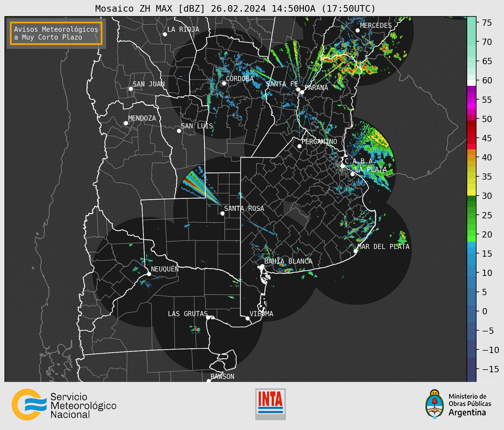This screenshot has height=430, width=504.
Task: Click the SANTA ROSA label
Action: click(244, 208)
